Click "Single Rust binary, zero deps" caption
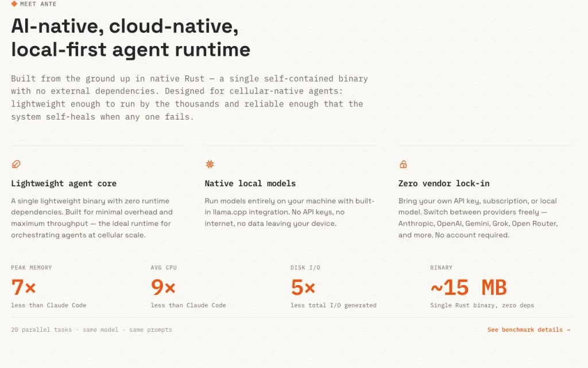 coord(482,305)
